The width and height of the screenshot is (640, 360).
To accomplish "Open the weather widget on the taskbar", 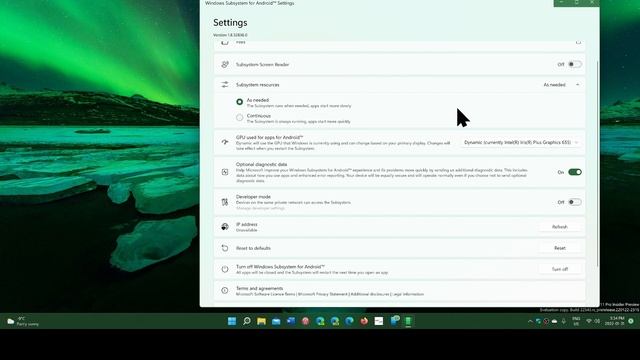I will click(23, 321).
